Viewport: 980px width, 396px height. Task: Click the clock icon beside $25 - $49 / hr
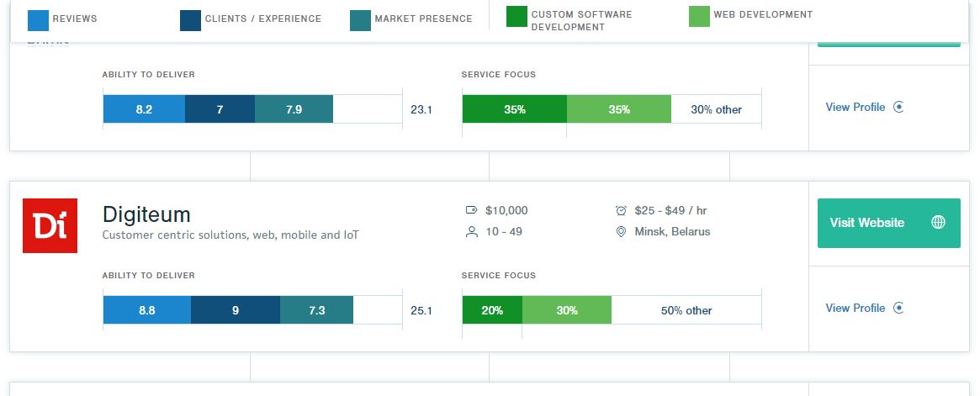(x=621, y=210)
